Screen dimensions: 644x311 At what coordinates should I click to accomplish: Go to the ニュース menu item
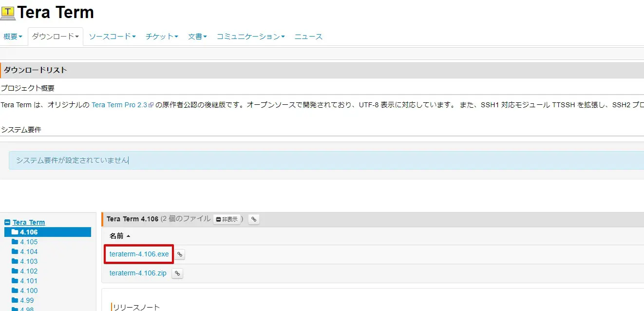point(308,37)
